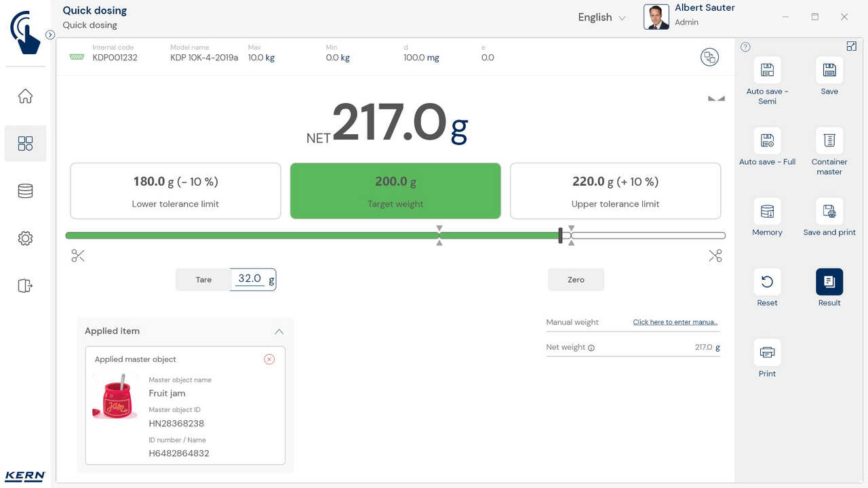Image resolution: width=868 pixels, height=488 pixels.
Task: Click the Save icon in right panel
Action: [x=829, y=70]
